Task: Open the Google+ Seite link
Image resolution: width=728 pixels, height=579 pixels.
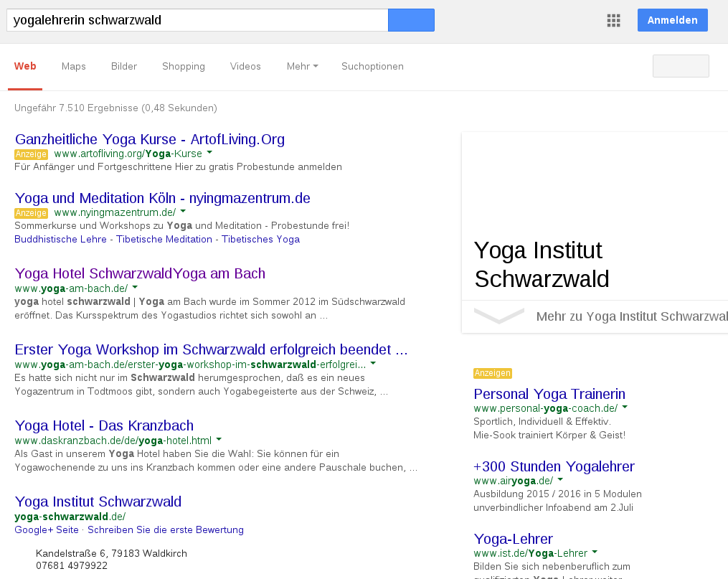Action: pos(47,529)
